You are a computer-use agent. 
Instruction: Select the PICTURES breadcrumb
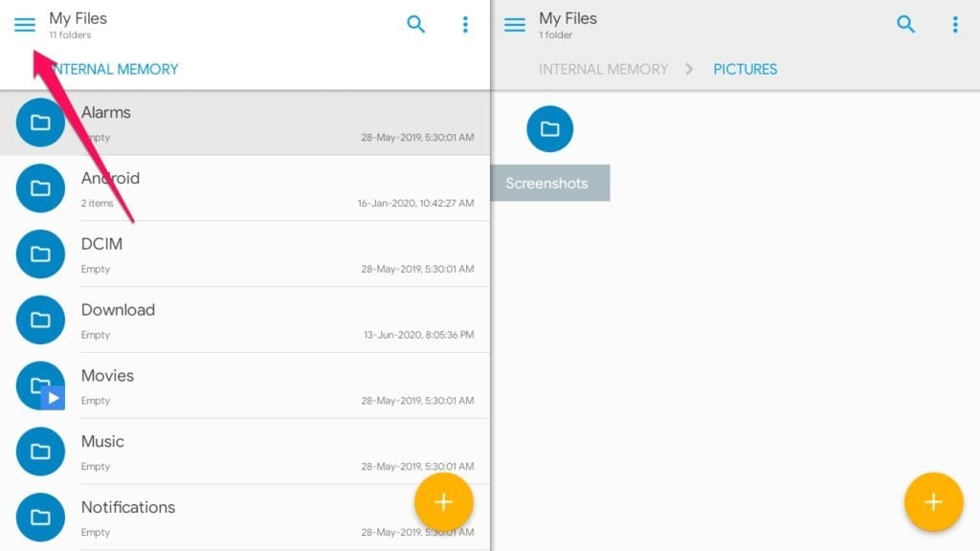point(745,69)
